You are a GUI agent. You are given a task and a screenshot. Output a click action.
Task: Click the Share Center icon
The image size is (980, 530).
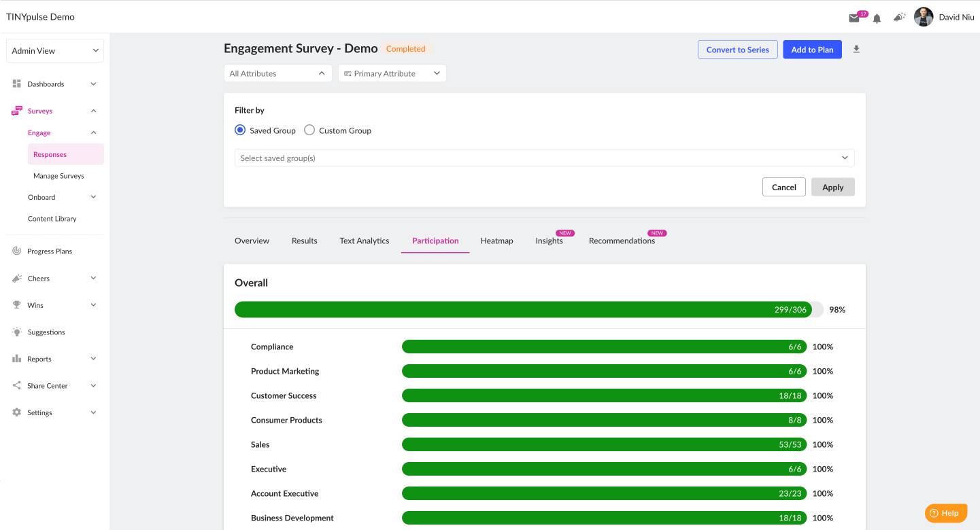[x=17, y=385]
